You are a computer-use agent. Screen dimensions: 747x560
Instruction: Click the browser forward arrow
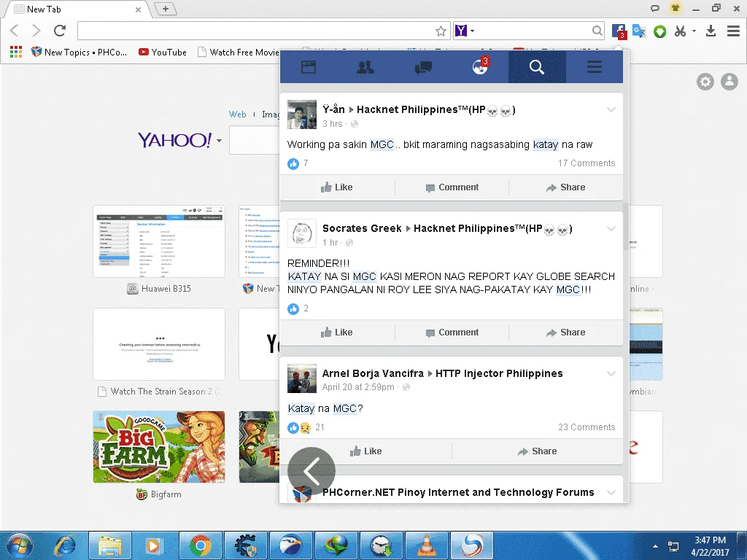pos(36,31)
